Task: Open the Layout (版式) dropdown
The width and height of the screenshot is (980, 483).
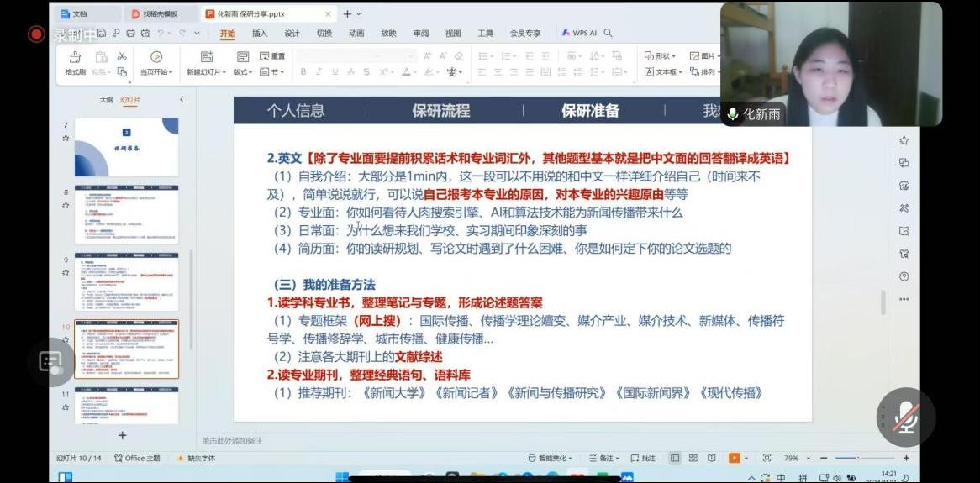Action: (x=243, y=72)
